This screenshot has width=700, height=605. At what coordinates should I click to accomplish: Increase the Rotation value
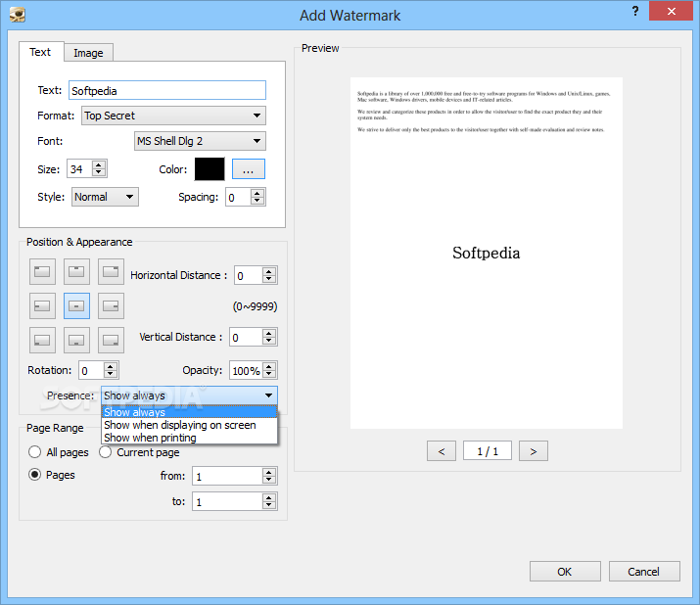pyautogui.click(x=111, y=366)
